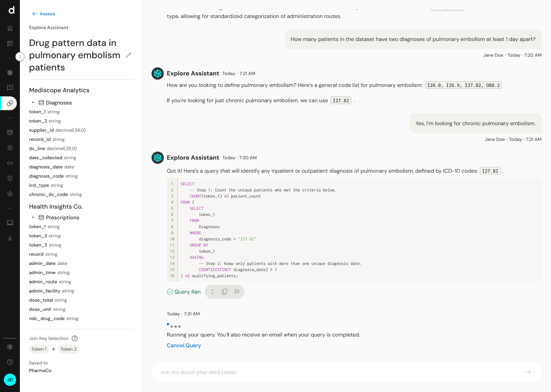Open settings gear in bottom sidebar
This screenshot has height=392, width=551.
(10, 347)
